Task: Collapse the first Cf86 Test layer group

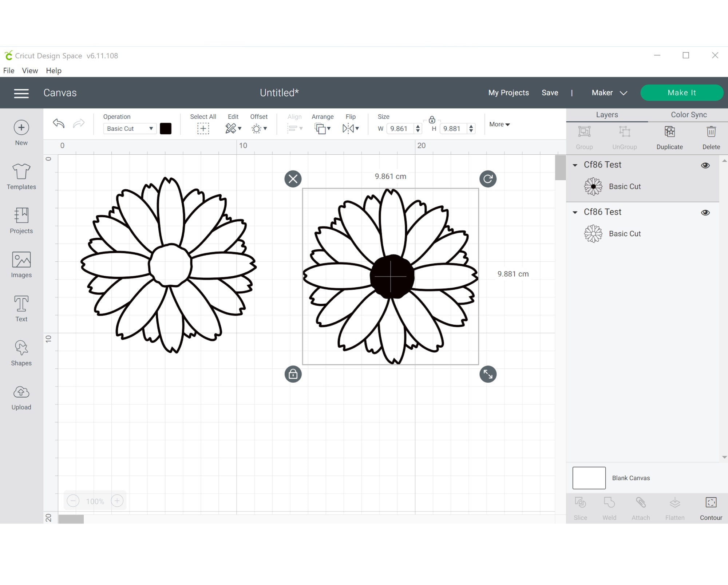Action: click(x=575, y=165)
